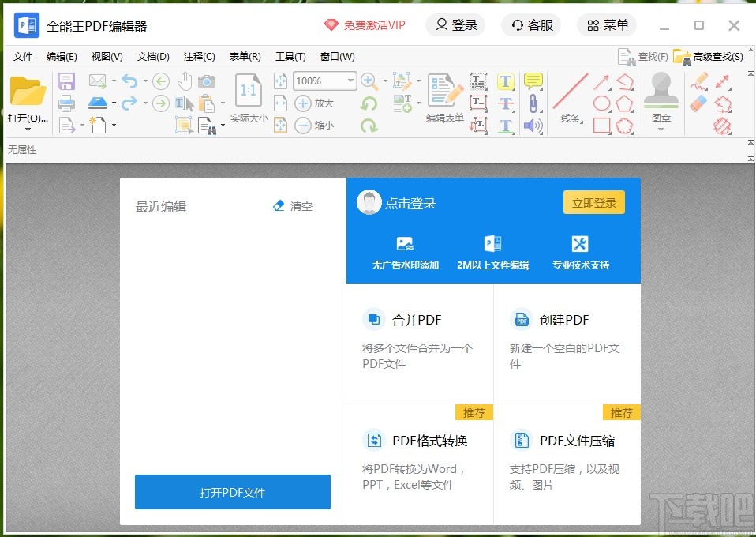Open the 工具(T) menu

point(290,56)
